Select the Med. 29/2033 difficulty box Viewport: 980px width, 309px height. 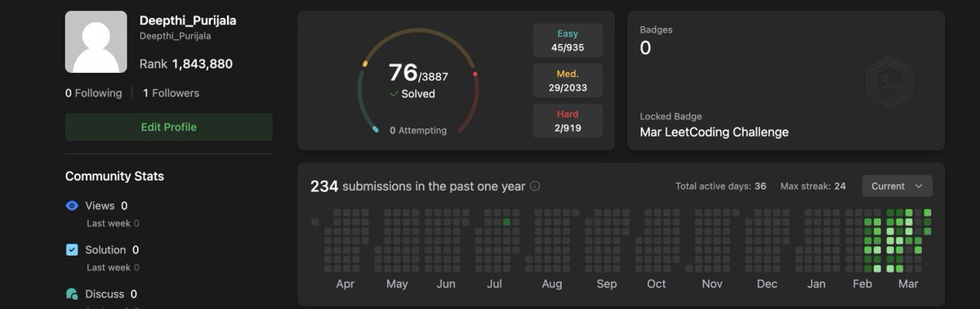point(568,80)
